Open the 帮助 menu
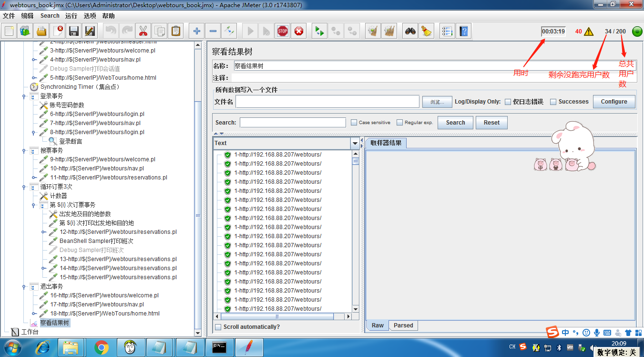The image size is (644, 357). tap(108, 16)
